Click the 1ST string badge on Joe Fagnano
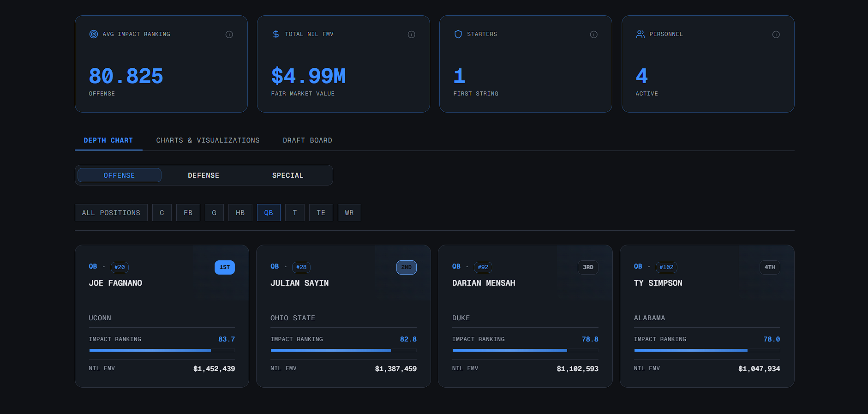The width and height of the screenshot is (868, 414). [225, 267]
